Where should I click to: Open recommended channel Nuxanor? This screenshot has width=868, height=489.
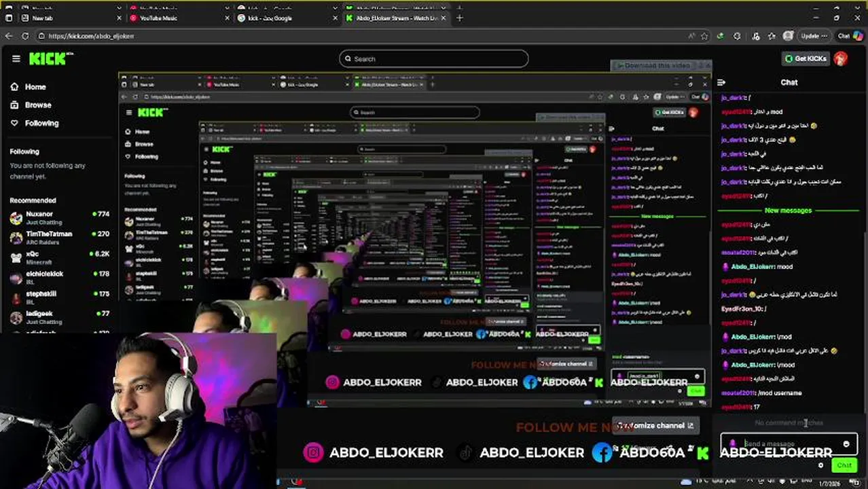pyautogui.click(x=59, y=217)
